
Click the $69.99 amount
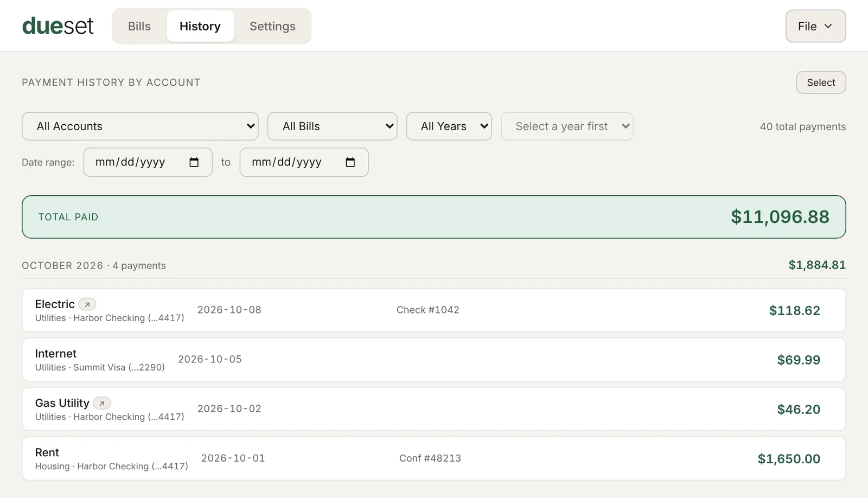tap(799, 360)
